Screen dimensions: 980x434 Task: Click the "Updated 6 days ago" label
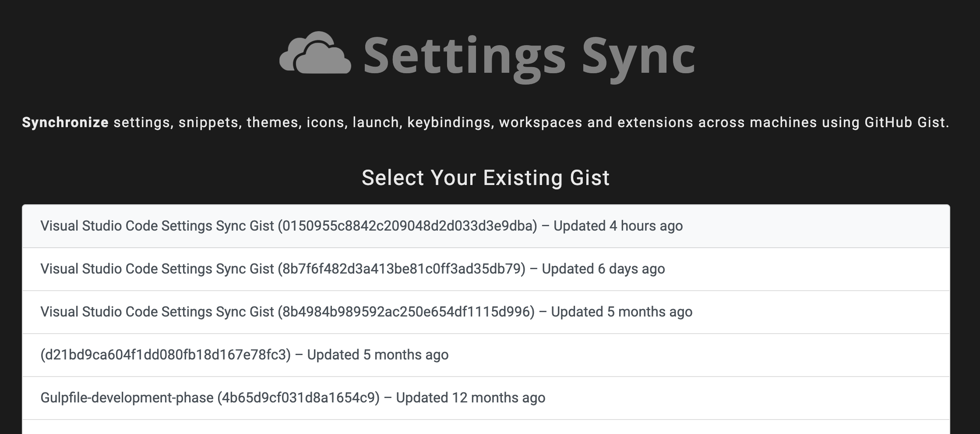[603, 269]
